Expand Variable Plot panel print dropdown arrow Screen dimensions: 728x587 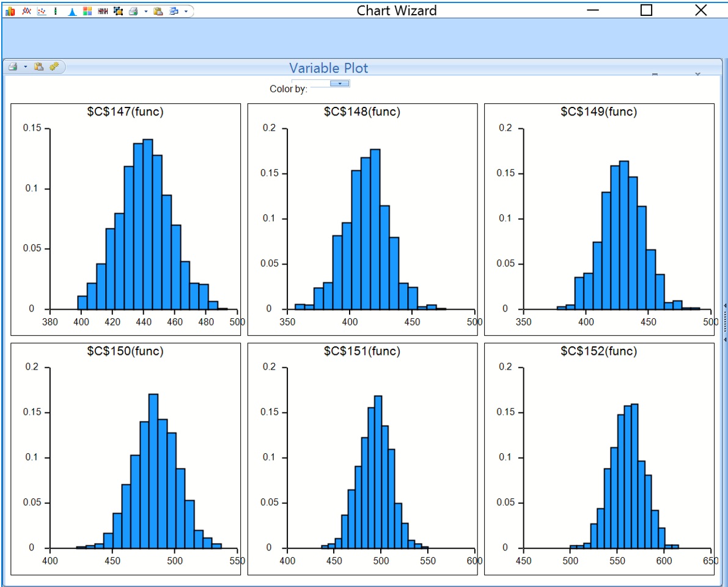(25, 67)
